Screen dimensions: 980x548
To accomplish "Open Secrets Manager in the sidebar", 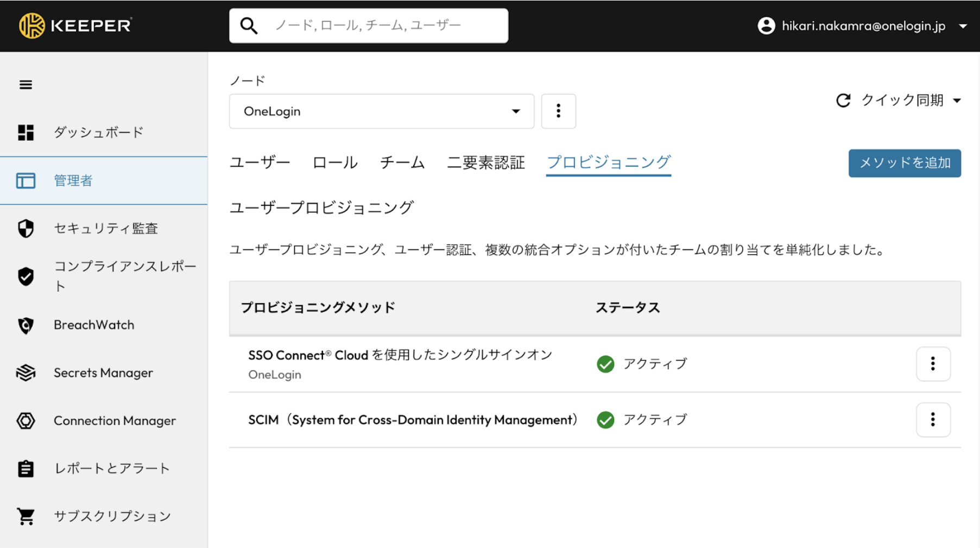I will 104,373.
